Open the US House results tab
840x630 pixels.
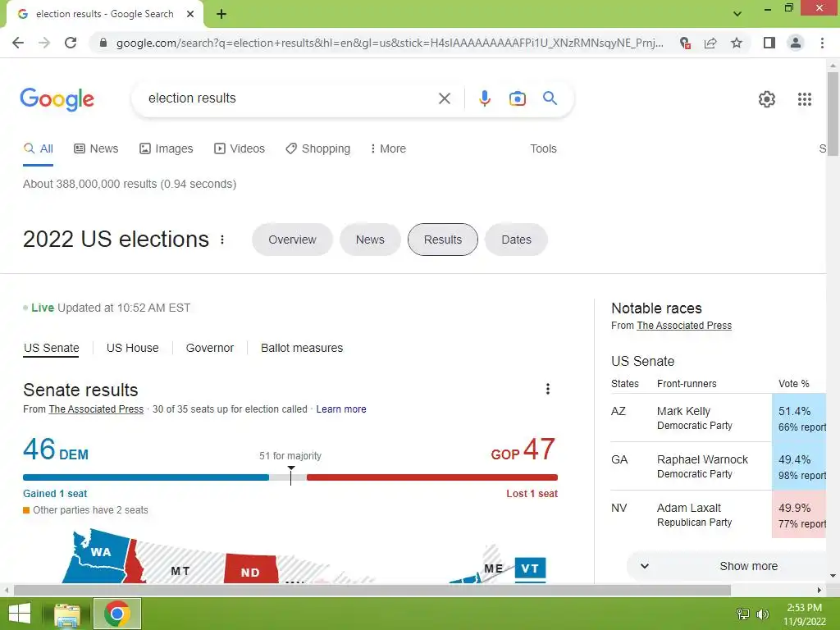132,348
